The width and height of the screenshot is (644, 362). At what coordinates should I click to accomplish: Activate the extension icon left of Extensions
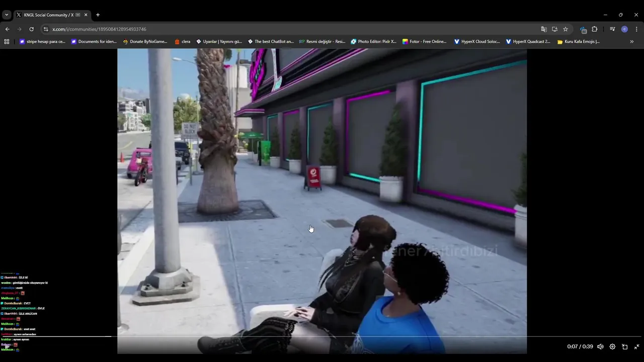point(583,29)
